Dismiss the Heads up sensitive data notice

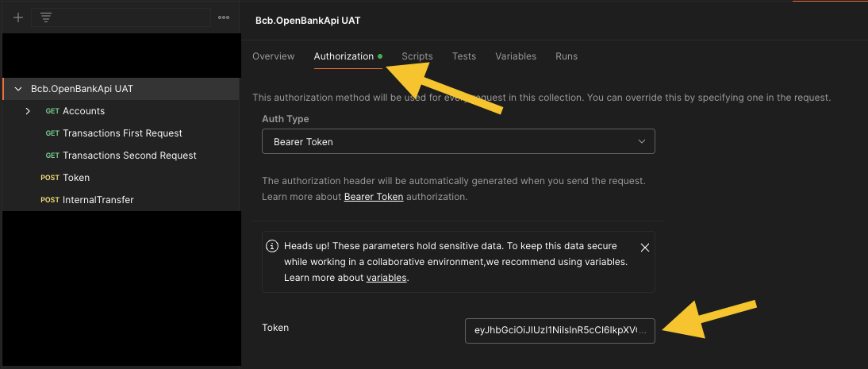tap(644, 247)
